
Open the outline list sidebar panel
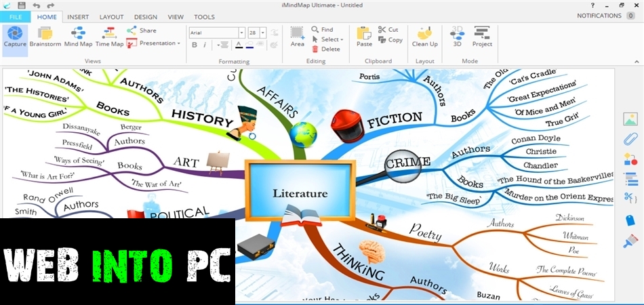pos(630,178)
